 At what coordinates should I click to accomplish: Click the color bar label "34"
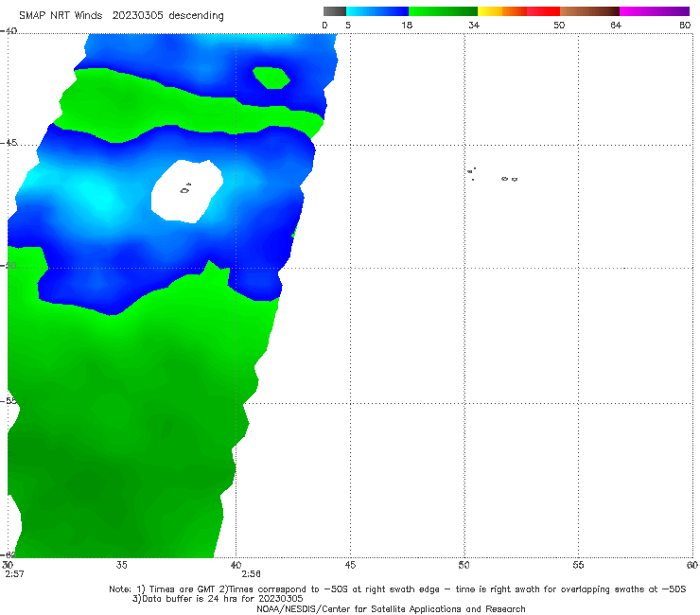pyautogui.click(x=474, y=26)
